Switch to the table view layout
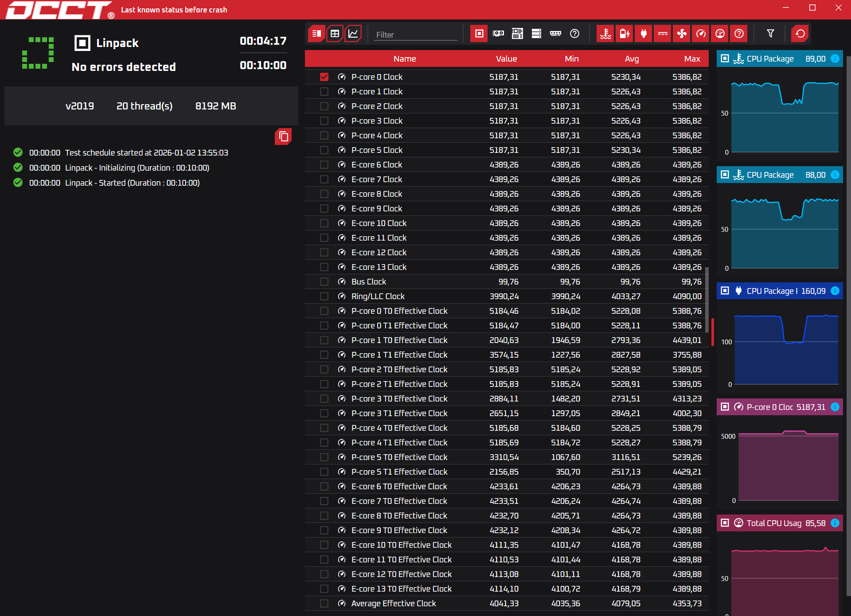This screenshot has width=851, height=616. point(335,34)
